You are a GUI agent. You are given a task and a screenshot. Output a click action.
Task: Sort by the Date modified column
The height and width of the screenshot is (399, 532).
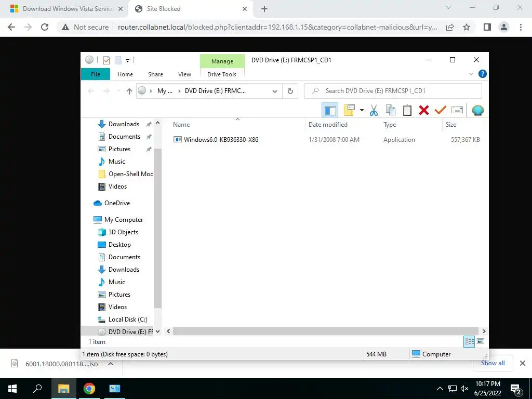pyautogui.click(x=342, y=125)
